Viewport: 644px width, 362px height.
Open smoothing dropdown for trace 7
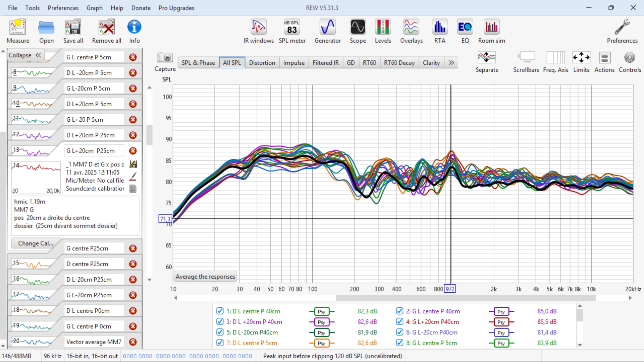click(x=322, y=343)
